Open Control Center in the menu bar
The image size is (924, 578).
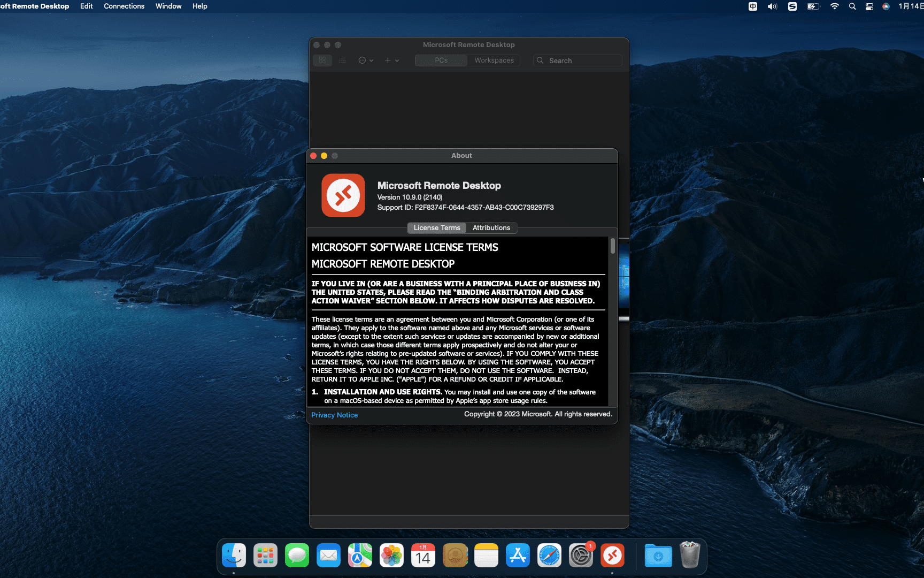click(869, 6)
